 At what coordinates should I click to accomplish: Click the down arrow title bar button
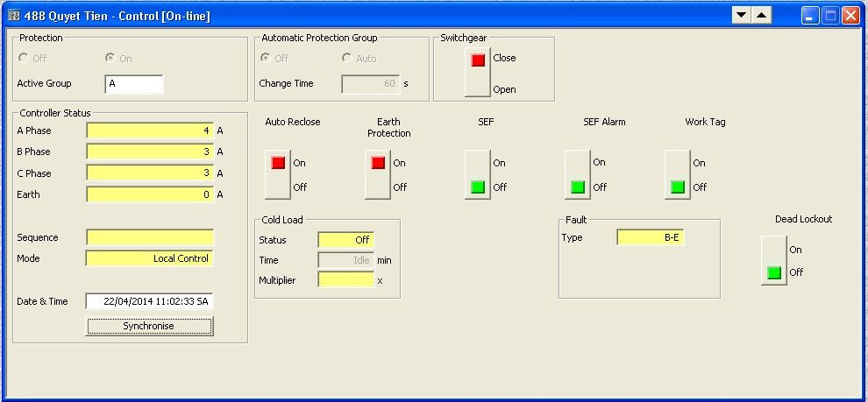coord(741,16)
